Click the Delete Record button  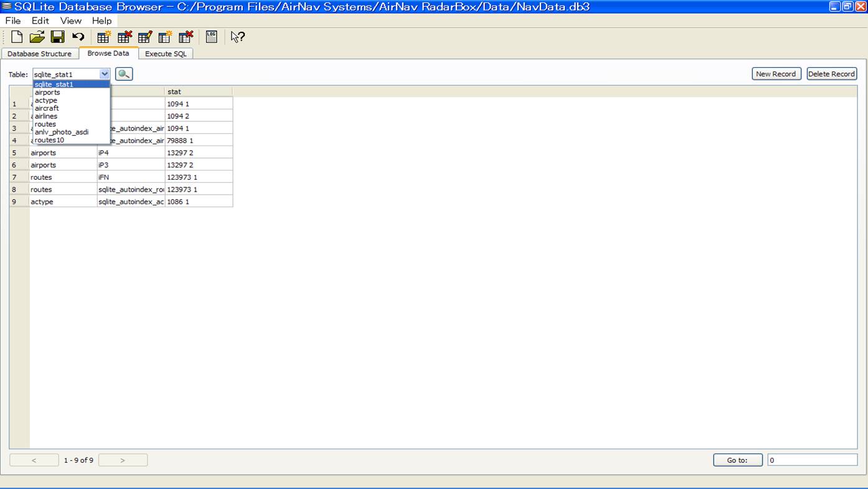832,74
